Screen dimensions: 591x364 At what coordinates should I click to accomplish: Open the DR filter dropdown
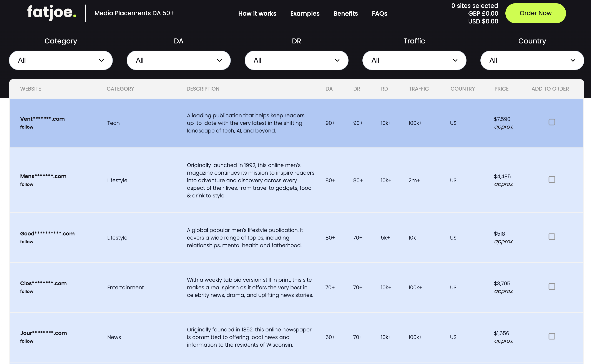pyautogui.click(x=296, y=60)
